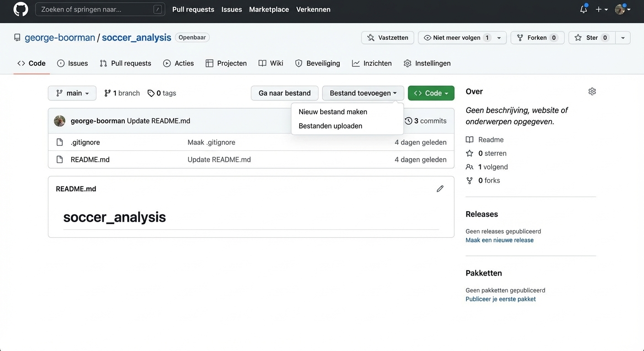Click the GitHub logo in the top left

coord(21,9)
